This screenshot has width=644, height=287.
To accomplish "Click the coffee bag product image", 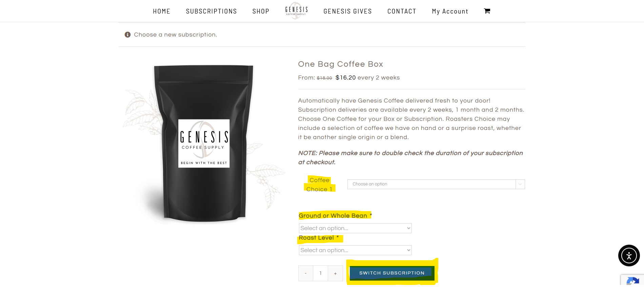I will point(203,144).
